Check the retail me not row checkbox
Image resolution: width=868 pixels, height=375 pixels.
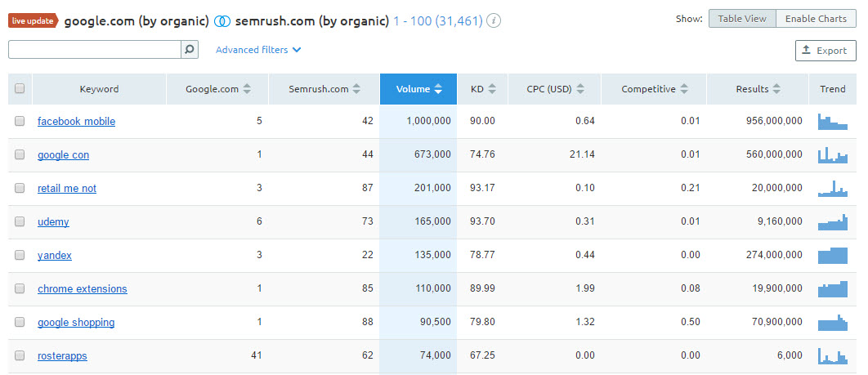click(20, 188)
